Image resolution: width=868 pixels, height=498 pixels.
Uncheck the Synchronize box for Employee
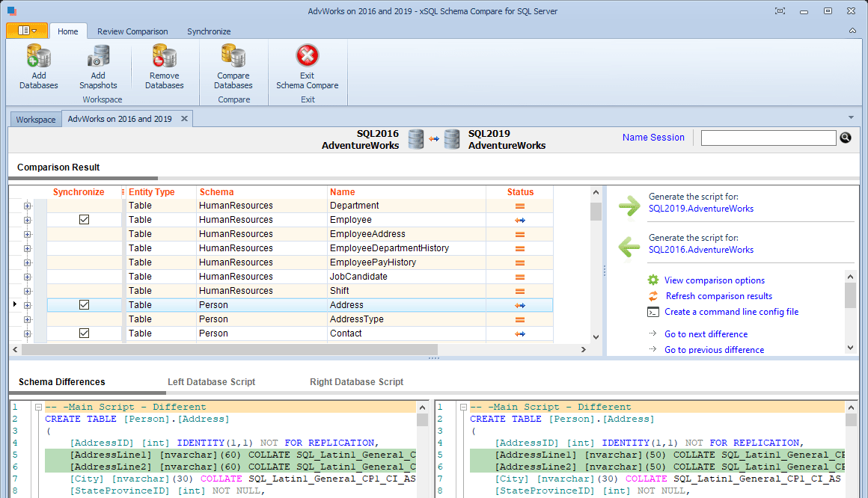pos(84,220)
